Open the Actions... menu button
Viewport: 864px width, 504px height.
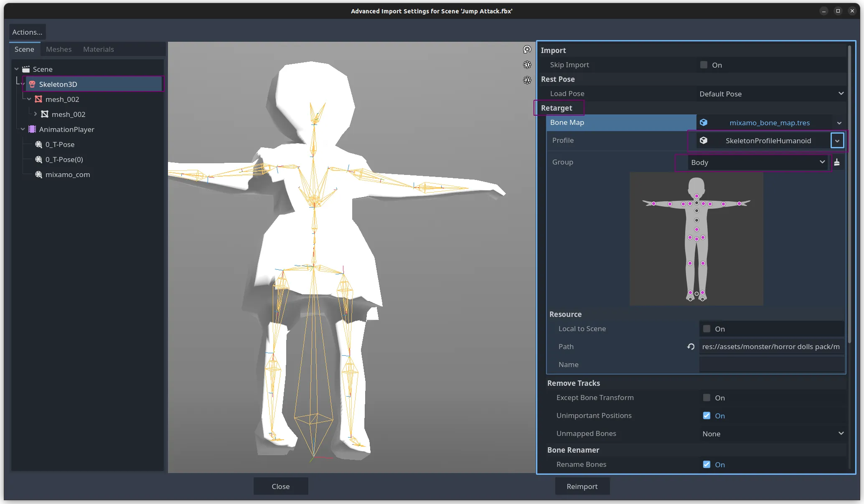tap(27, 32)
